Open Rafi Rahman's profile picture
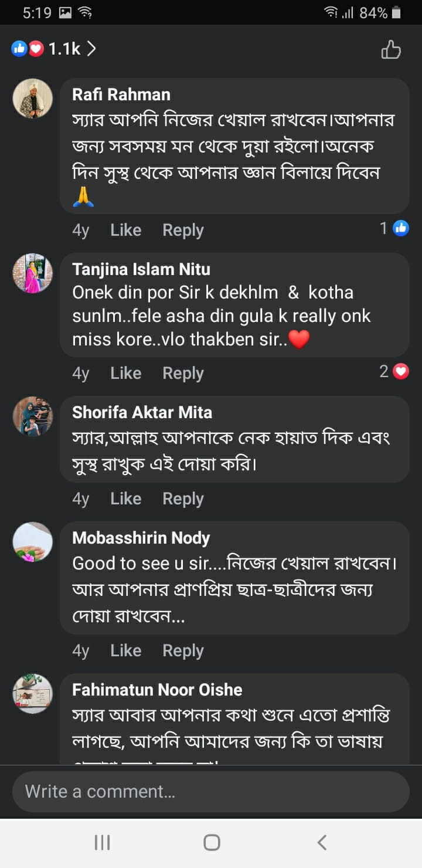Viewport: 422px width, 868px height. [x=33, y=99]
